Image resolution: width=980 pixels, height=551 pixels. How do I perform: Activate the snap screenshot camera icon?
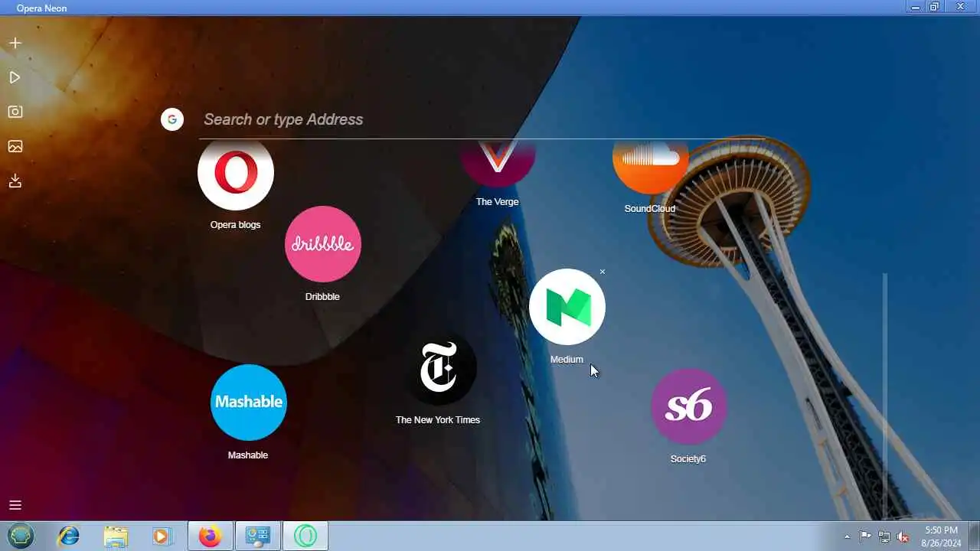[15, 112]
